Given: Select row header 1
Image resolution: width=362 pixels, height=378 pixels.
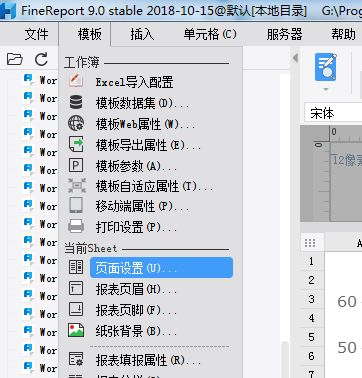Looking at the screenshot, I should 312,261.
